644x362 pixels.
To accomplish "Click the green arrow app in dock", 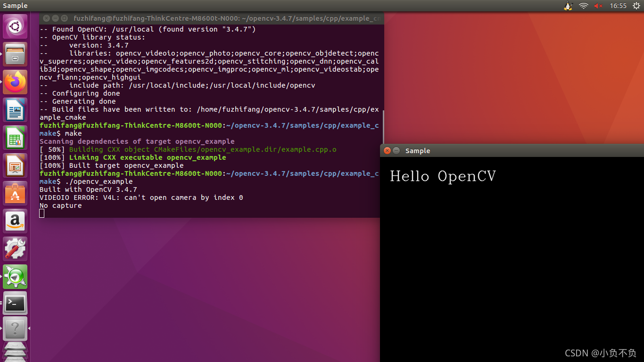I will (16, 277).
